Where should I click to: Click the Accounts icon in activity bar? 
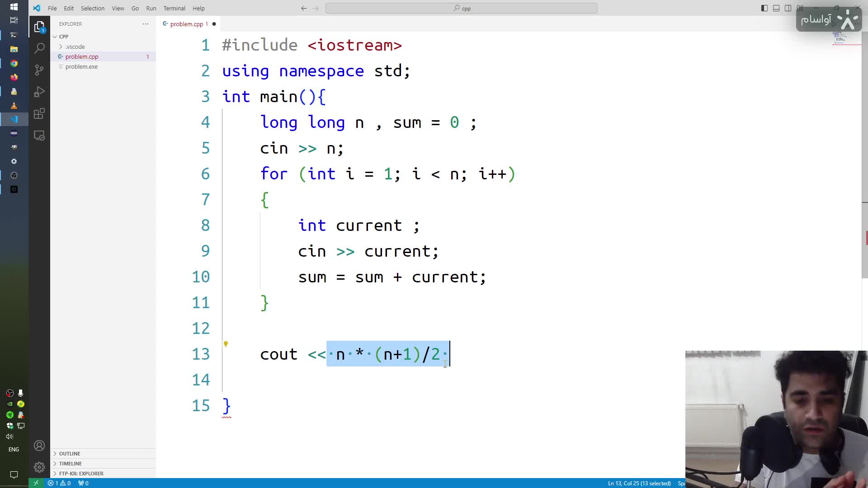(x=39, y=446)
